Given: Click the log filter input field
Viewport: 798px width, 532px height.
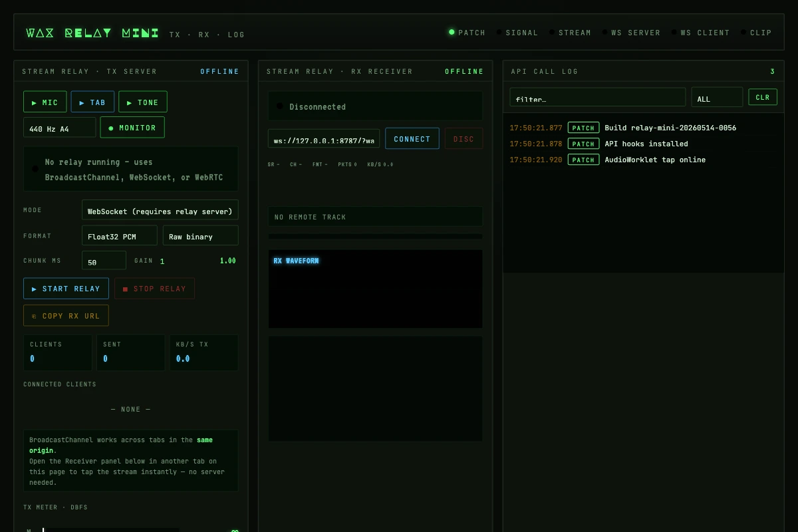Looking at the screenshot, I should click(x=598, y=97).
